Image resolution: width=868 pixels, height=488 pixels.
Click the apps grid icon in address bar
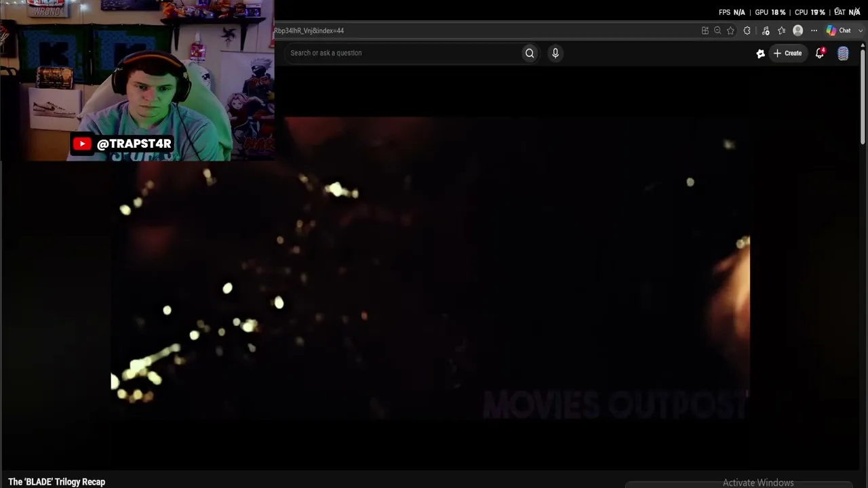click(x=705, y=30)
